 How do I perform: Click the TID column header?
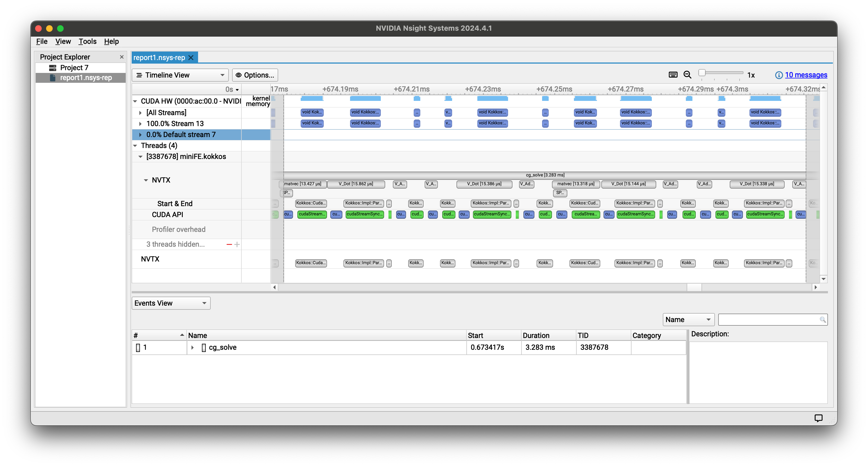pos(603,335)
